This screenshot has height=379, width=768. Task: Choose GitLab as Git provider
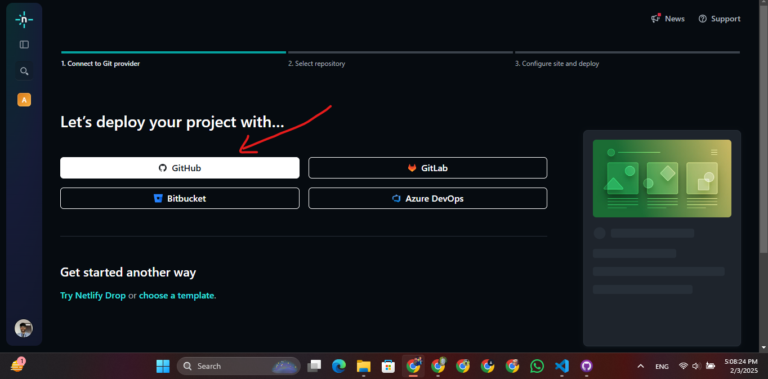[428, 168]
